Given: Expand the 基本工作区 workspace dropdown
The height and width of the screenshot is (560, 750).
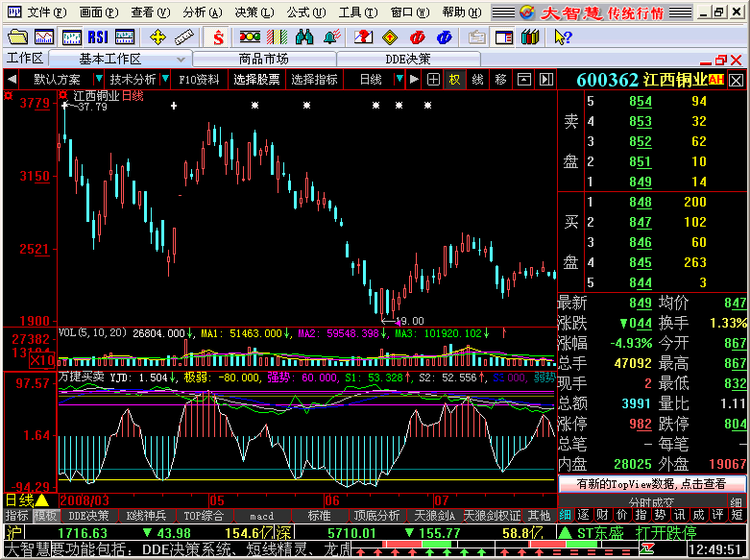Looking at the screenshot, I should point(181,60).
